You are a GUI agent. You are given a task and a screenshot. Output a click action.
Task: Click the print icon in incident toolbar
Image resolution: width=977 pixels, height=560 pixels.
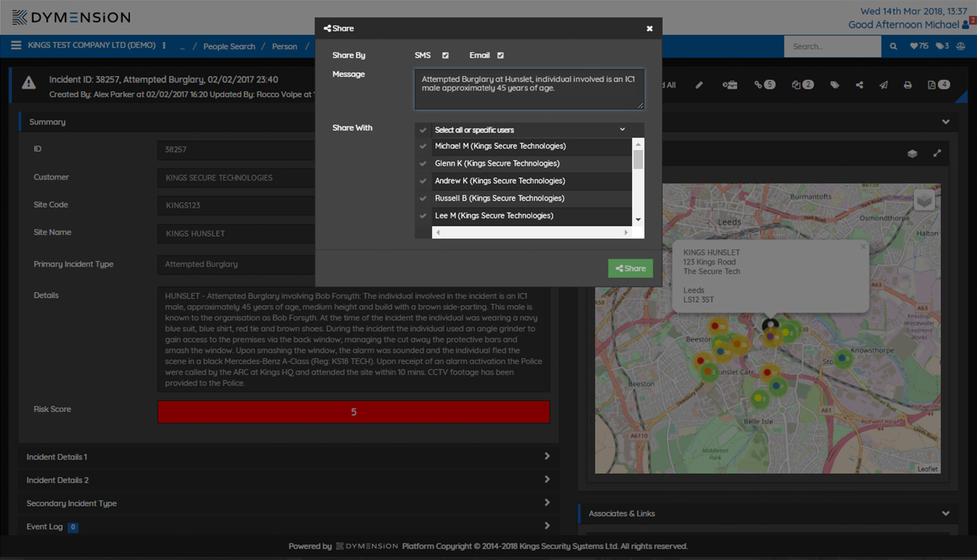(908, 85)
